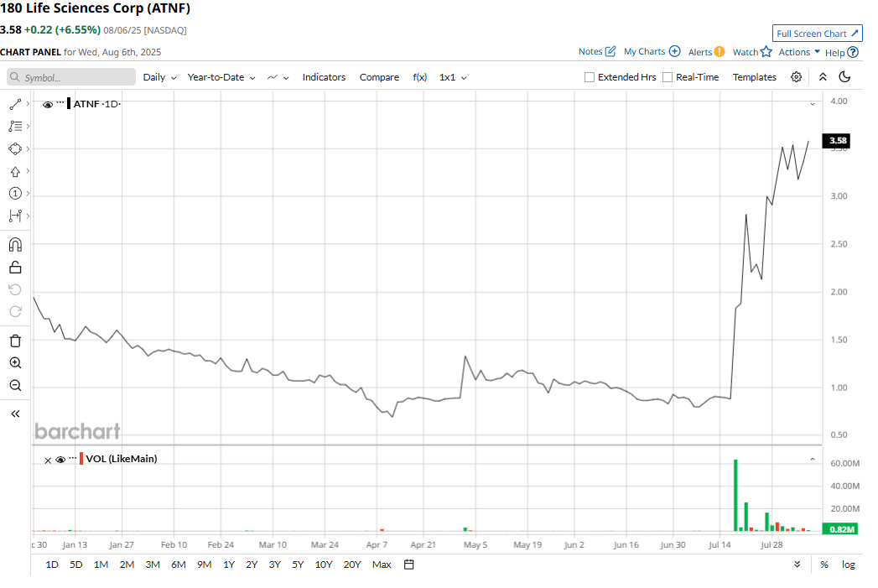Expand the bottom panel double chevron
Image resolution: width=878 pixels, height=588 pixels.
point(797,565)
